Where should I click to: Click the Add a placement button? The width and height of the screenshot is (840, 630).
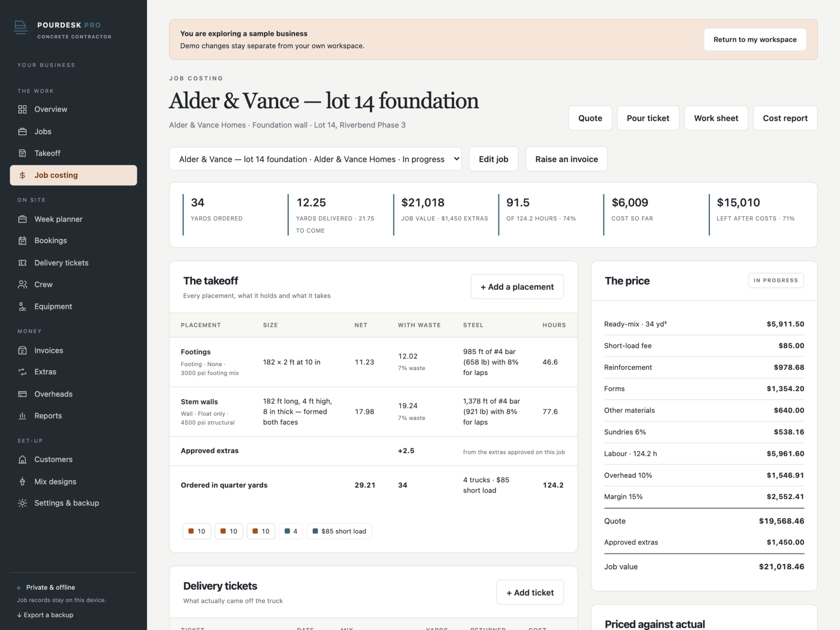pyautogui.click(x=517, y=287)
